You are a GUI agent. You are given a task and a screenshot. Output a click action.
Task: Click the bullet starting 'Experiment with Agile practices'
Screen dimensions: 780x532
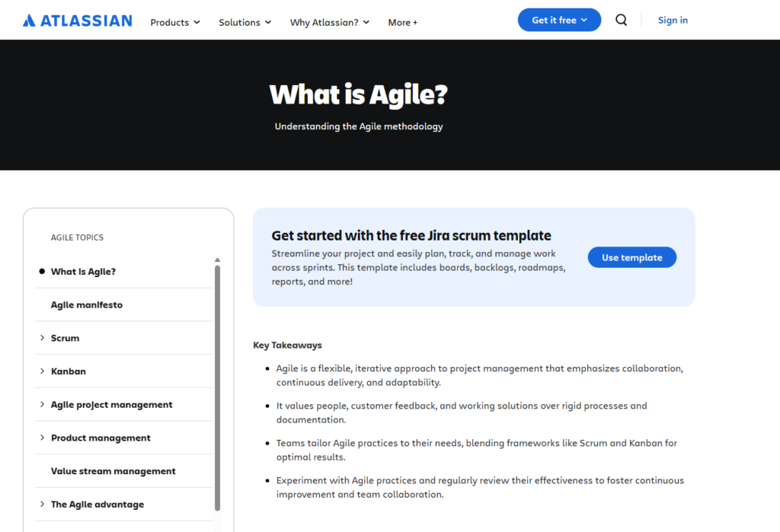click(480, 487)
